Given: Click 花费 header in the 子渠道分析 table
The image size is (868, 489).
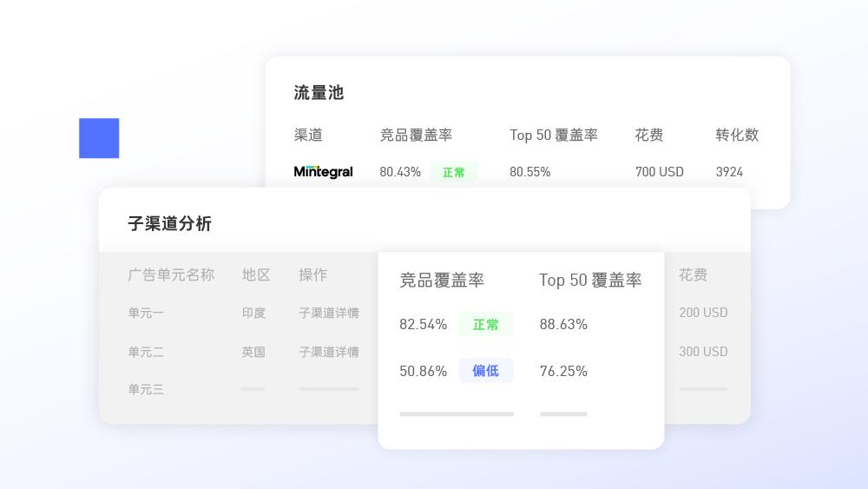Looking at the screenshot, I should pos(693,274).
